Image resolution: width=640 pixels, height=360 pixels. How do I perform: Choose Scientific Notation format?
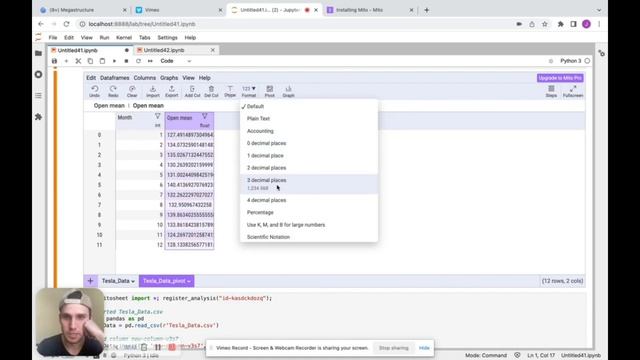[309, 237]
